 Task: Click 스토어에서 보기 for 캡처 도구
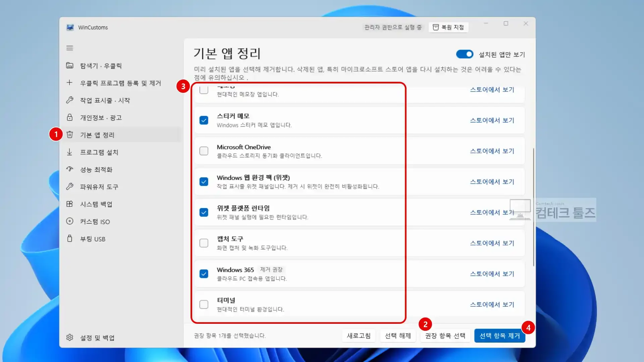click(492, 243)
